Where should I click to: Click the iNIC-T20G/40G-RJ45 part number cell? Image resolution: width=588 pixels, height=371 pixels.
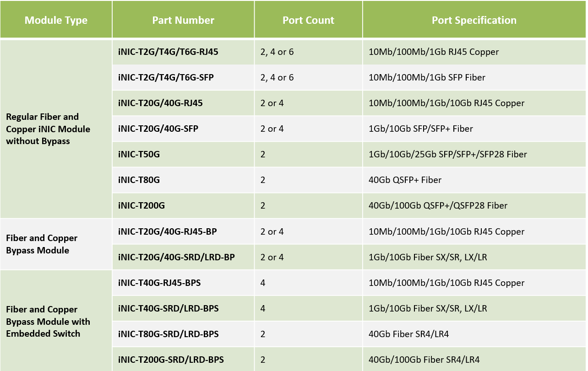pyautogui.click(x=160, y=103)
